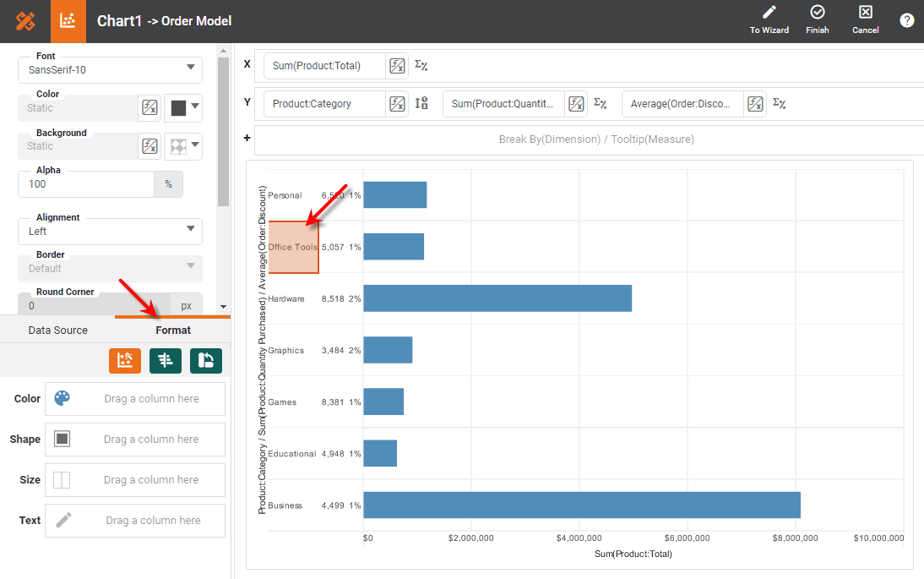Image resolution: width=924 pixels, height=579 pixels.
Task: Select the Format tab
Action: pyautogui.click(x=173, y=330)
